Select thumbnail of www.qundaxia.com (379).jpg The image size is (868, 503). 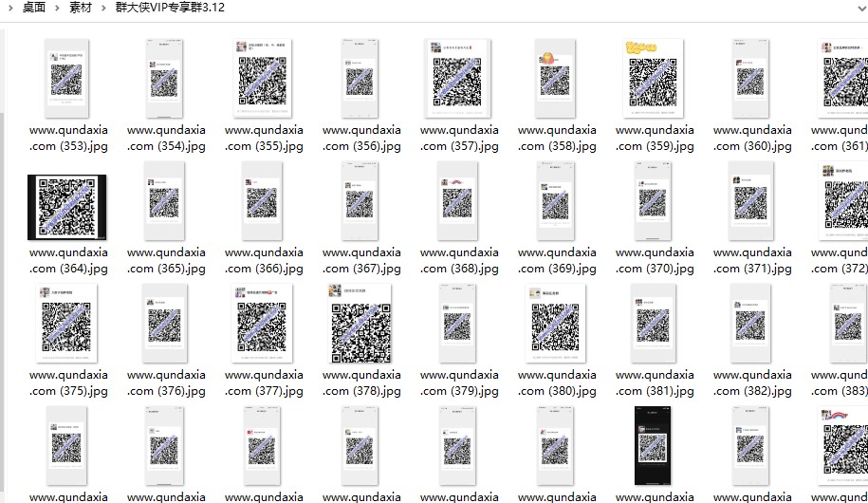click(x=457, y=323)
